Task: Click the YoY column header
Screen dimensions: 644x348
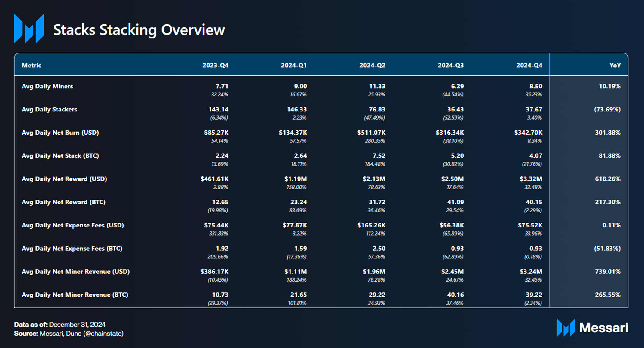Action: click(x=615, y=65)
